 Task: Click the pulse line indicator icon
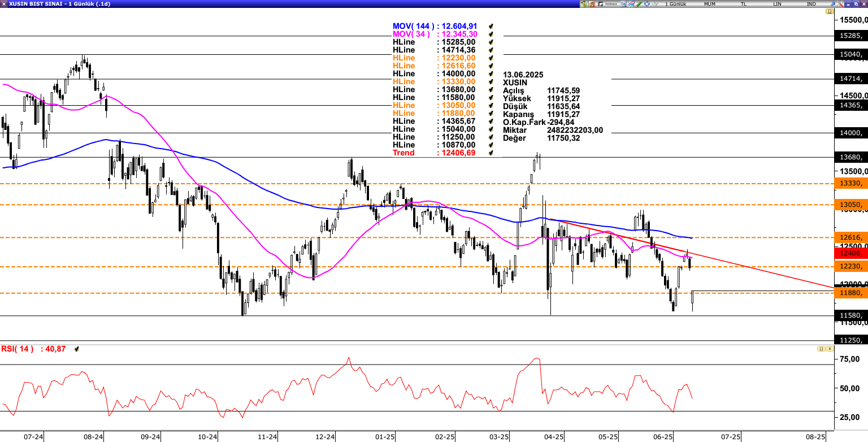pyautogui.click(x=654, y=4)
